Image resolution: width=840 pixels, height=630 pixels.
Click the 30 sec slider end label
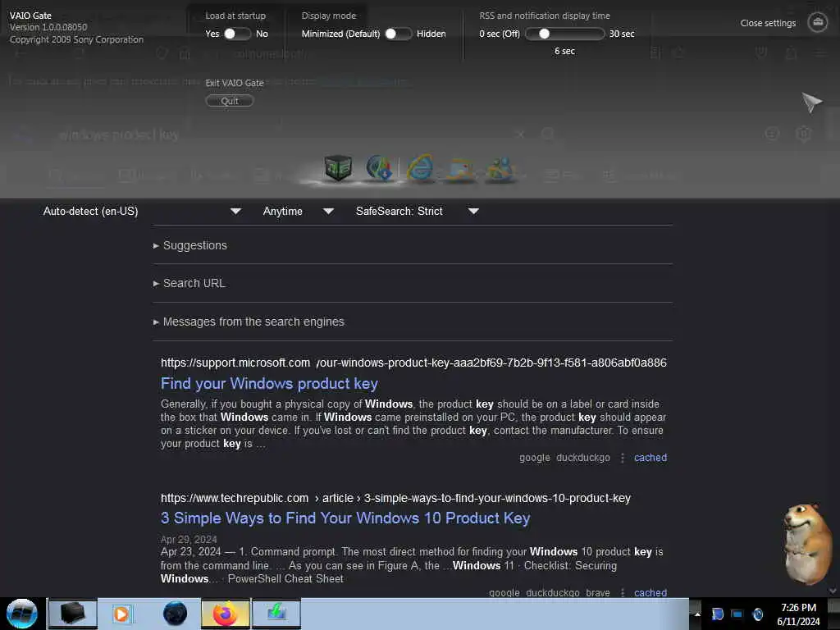(622, 34)
